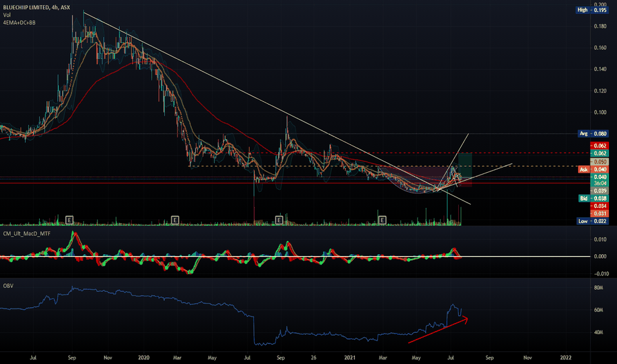This screenshot has width=617, height=364.
Task: Select the CM_Ult_MacD_MTF indicator legend
Action: pos(26,234)
